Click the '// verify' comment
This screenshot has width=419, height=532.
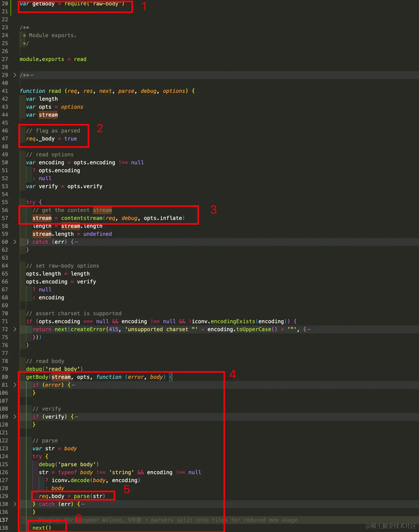pos(47,409)
